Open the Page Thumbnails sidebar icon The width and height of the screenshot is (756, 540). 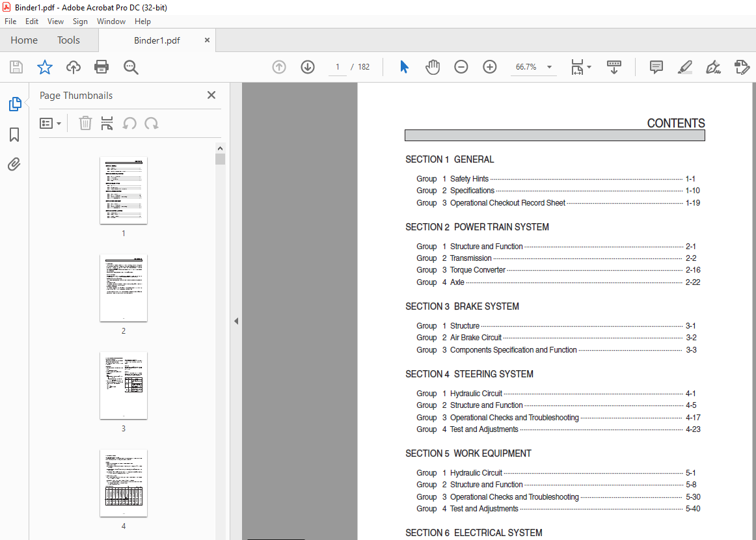[x=15, y=104]
